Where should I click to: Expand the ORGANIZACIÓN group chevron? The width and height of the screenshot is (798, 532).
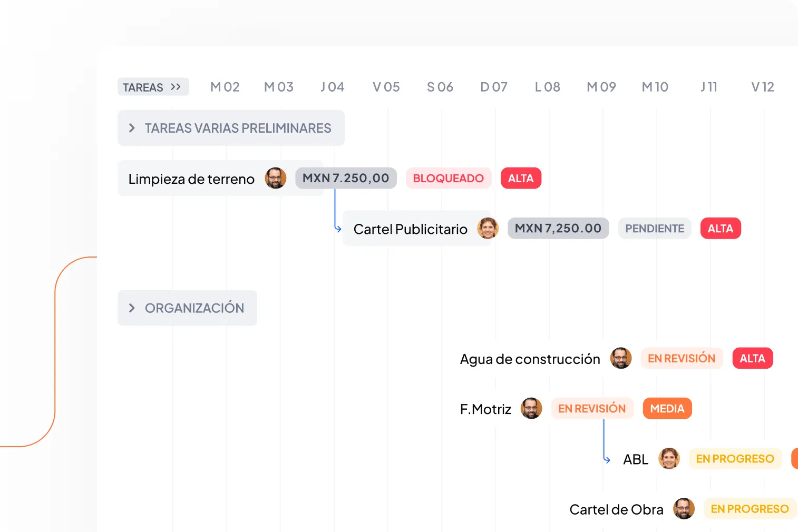coord(132,308)
